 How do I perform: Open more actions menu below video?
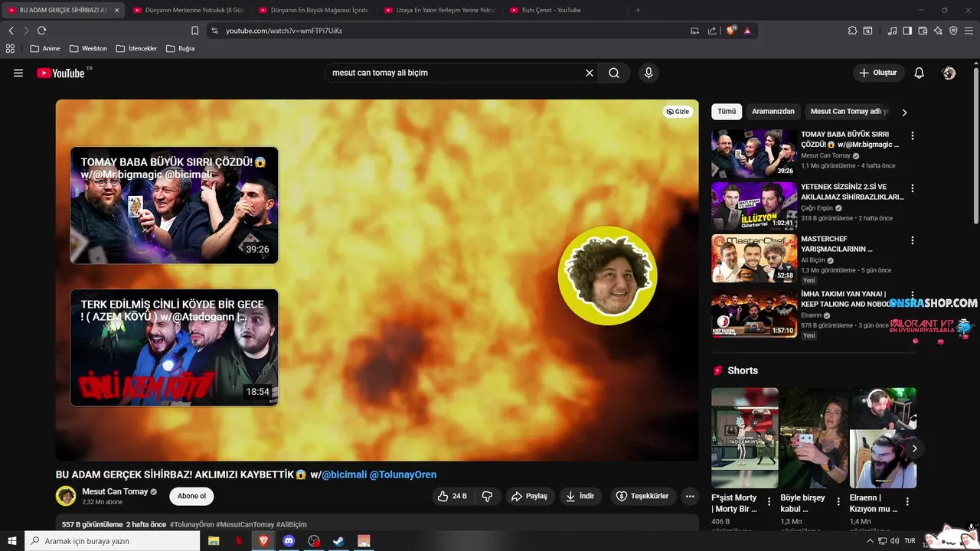[690, 496]
